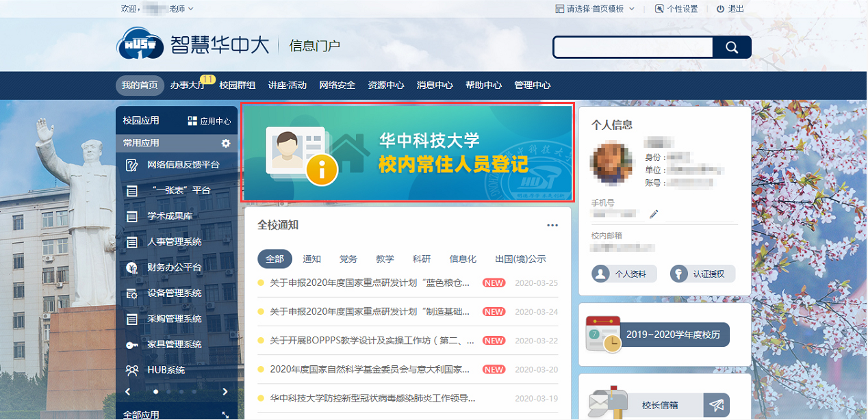Switch to the 教学 notice tab

(x=385, y=259)
